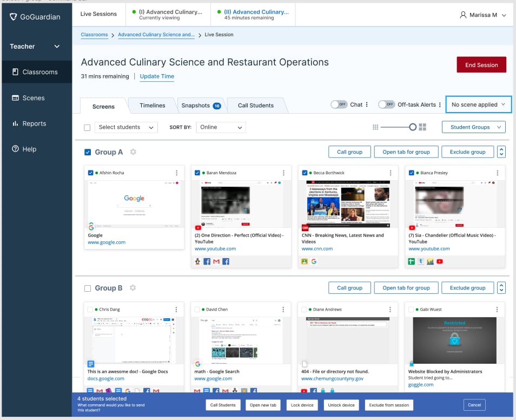Open the Sort By Online dropdown

click(x=221, y=127)
